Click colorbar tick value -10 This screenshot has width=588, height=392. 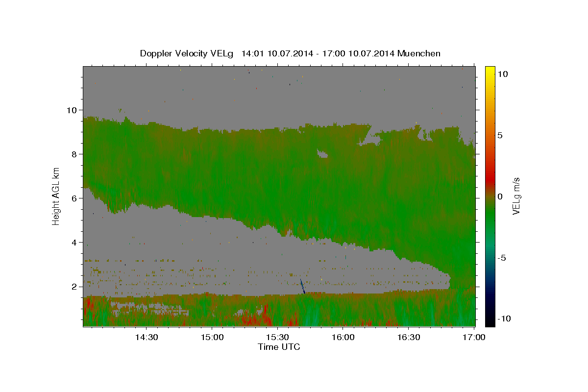coord(504,318)
